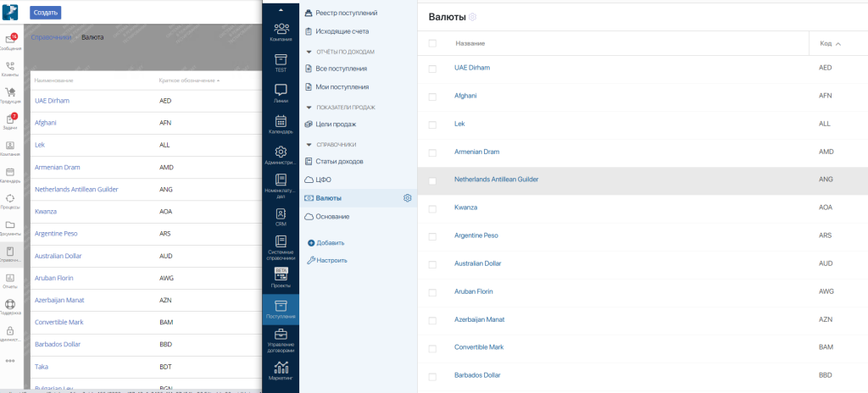Click up arrow atop dark sidebar

(x=281, y=9)
